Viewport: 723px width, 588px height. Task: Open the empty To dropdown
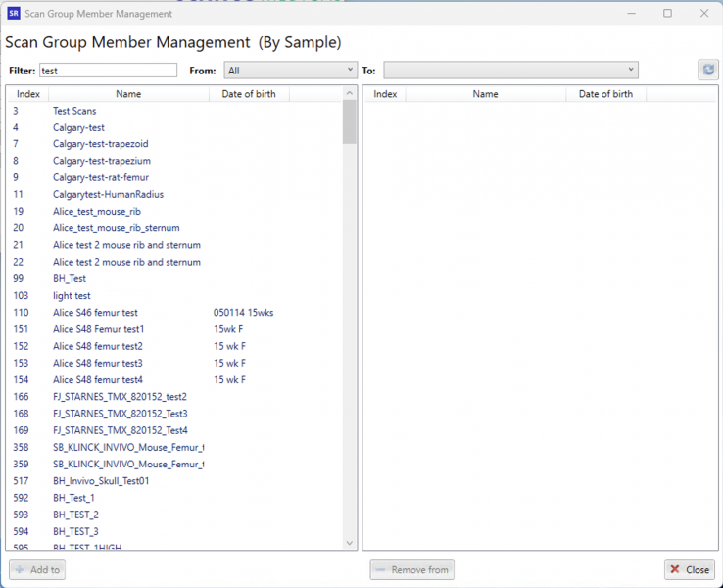[x=510, y=71]
